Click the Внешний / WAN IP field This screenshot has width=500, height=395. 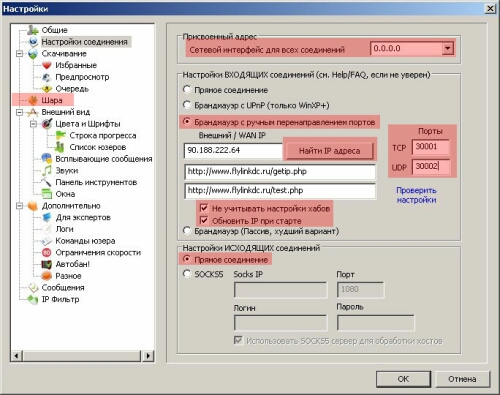233,150
